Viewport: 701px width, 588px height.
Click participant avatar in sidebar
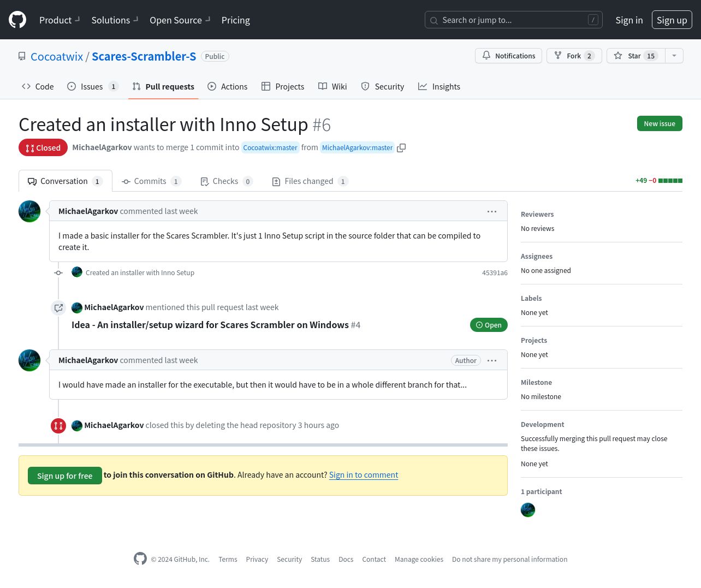(x=528, y=510)
